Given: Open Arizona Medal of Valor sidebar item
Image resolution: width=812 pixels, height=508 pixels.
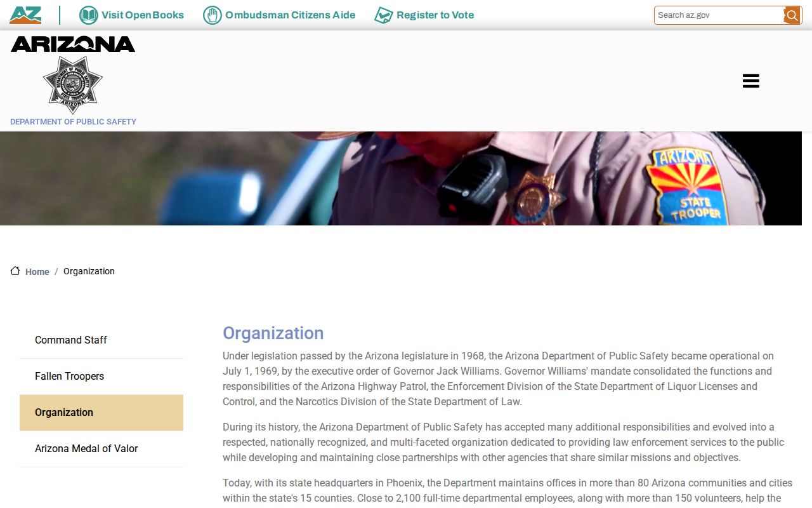Looking at the screenshot, I should 101,449.
